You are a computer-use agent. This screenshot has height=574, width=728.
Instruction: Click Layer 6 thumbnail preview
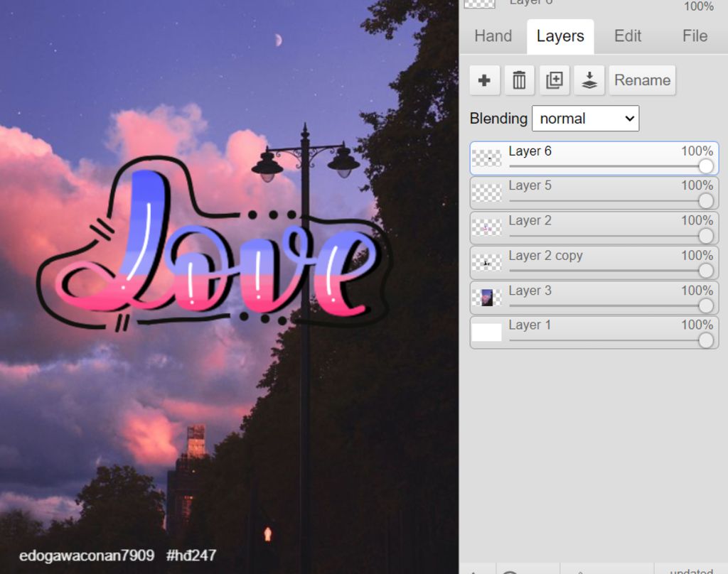(486, 158)
